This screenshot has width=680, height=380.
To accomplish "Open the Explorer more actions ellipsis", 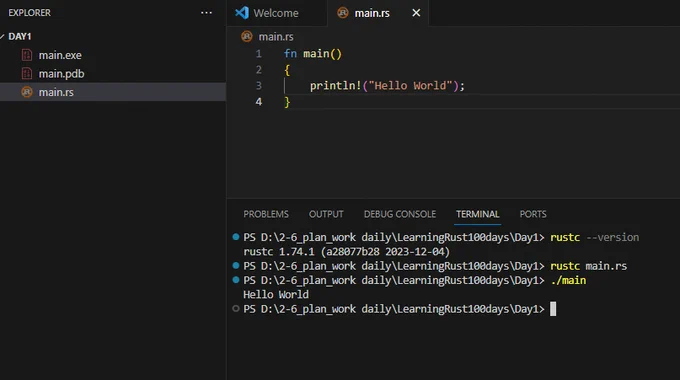I will (206, 13).
